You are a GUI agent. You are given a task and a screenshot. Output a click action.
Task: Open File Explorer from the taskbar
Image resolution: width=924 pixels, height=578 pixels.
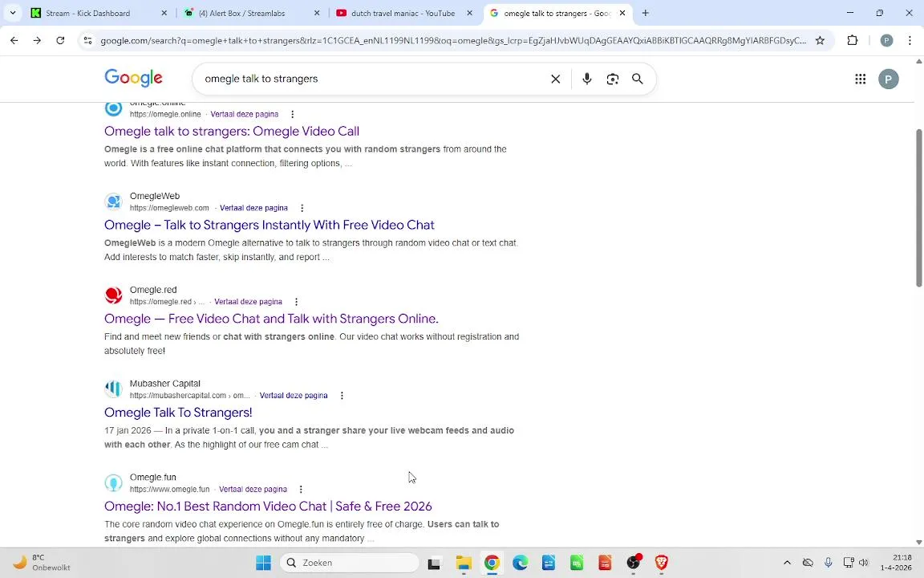[x=464, y=563]
